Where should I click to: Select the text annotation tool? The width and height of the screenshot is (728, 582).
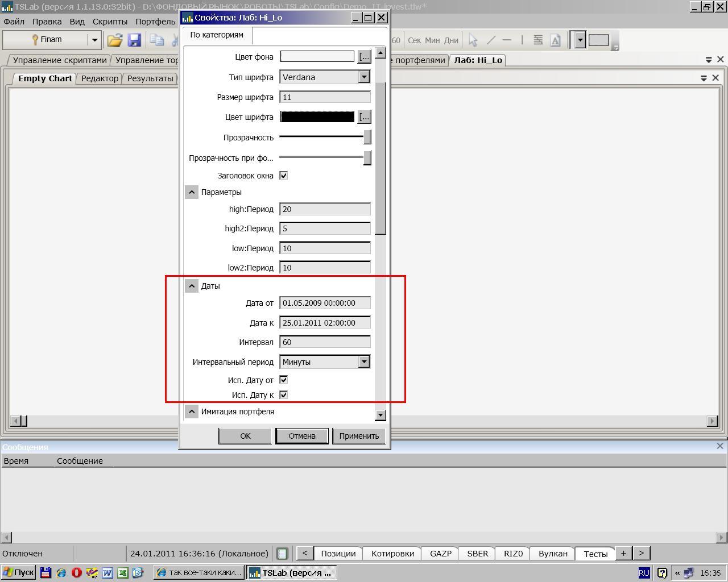click(556, 40)
